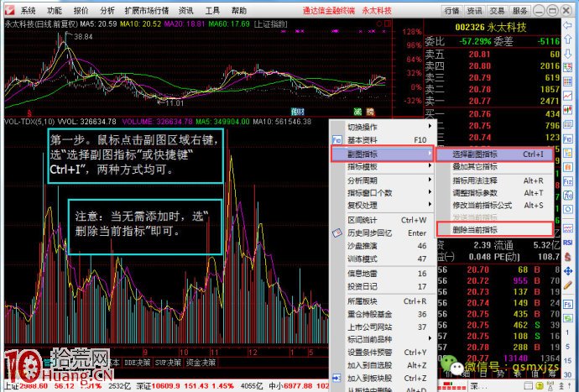Select the pencil drawing tool icon

click(567, 285)
